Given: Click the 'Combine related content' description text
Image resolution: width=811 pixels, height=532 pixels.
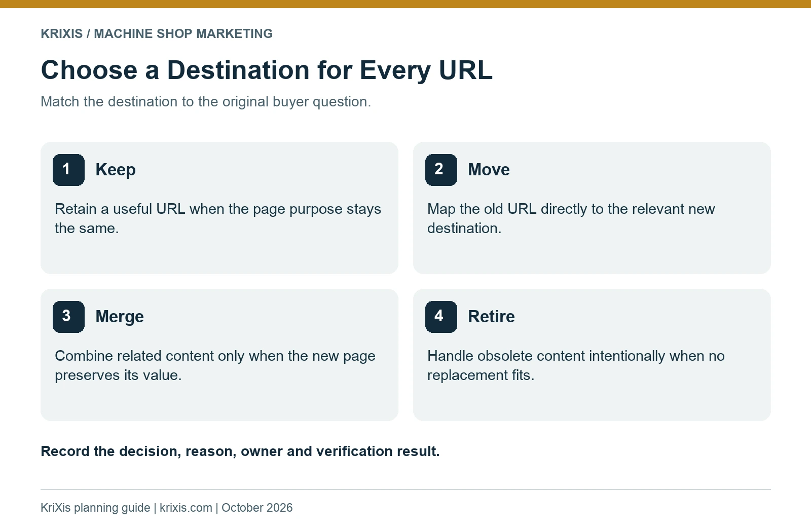Looking at the screenshot, I should pyautogui.click(x=215, y=365).
